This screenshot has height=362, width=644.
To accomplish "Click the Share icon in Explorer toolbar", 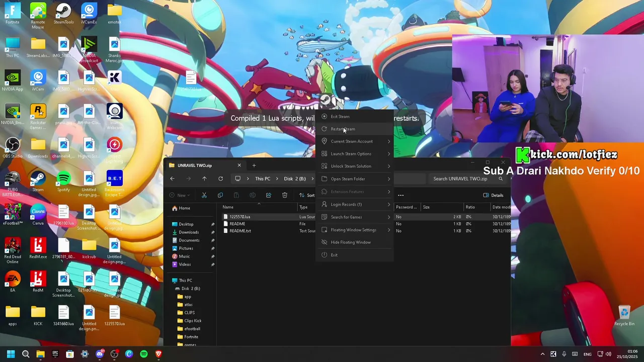I will click(x=268, y=195).
